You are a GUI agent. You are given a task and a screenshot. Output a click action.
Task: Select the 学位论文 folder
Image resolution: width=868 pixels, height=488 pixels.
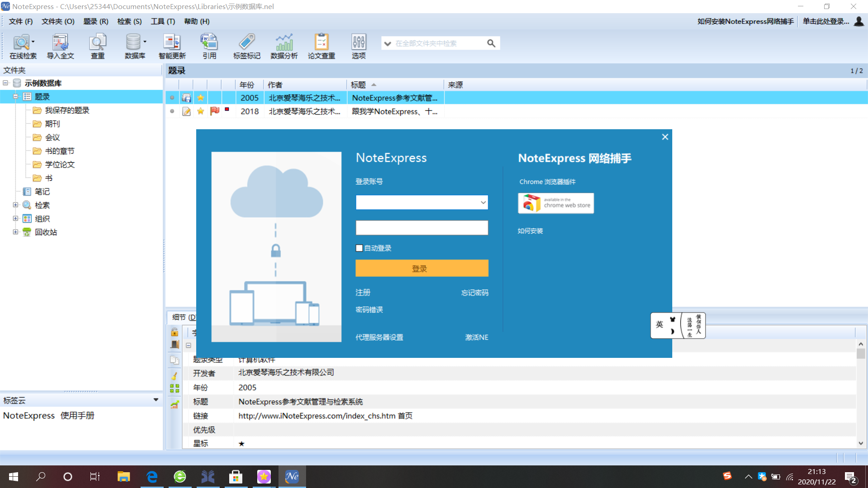(x=59, y=164)
